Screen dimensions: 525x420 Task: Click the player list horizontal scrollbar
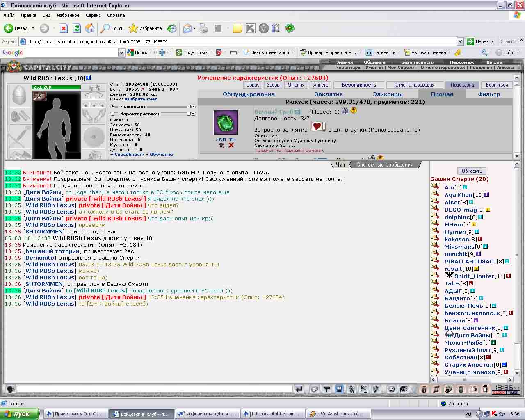[471, 379]
